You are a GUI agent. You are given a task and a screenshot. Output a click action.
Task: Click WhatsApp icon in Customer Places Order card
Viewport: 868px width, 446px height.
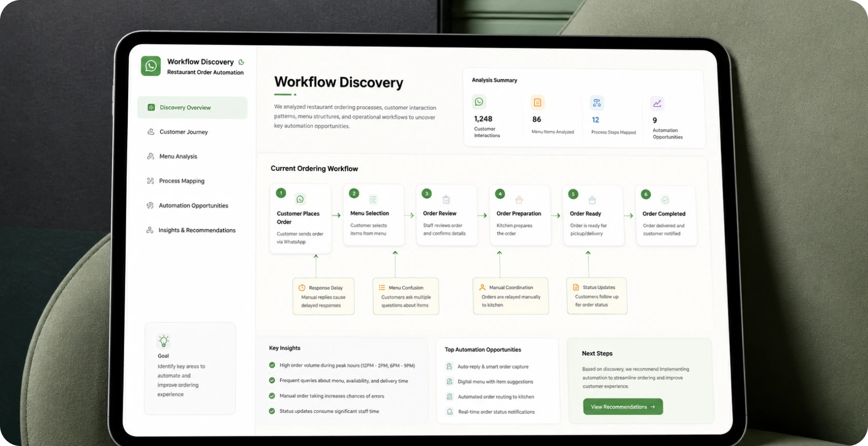(x=300, y=199)
